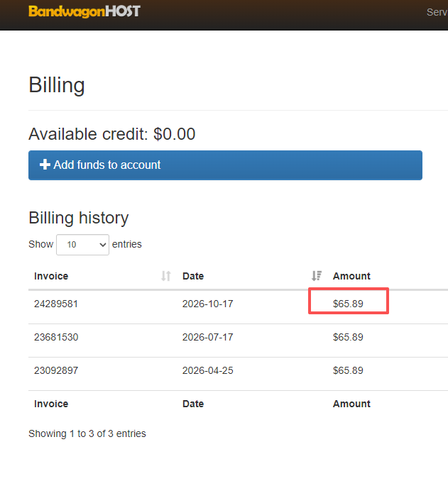This screenshot has width=448, height=481.
Task: Click date 2026-10-17
Action: (208, 304)
